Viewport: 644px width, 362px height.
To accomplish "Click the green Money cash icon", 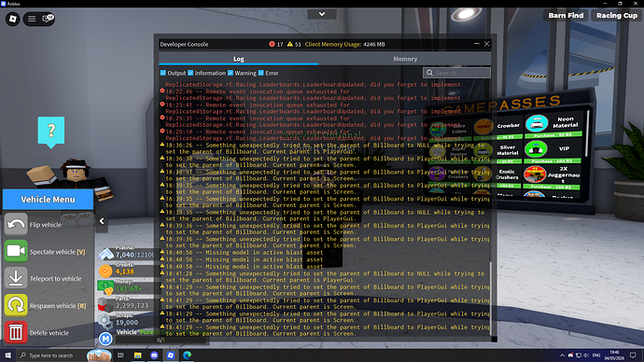I will point(105,287).
